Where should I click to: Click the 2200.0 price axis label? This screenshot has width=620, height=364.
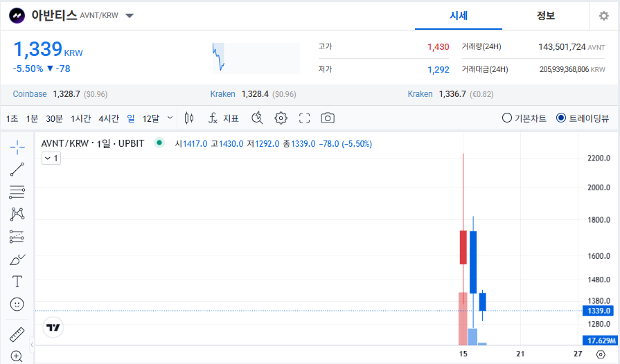pos(599,158)
